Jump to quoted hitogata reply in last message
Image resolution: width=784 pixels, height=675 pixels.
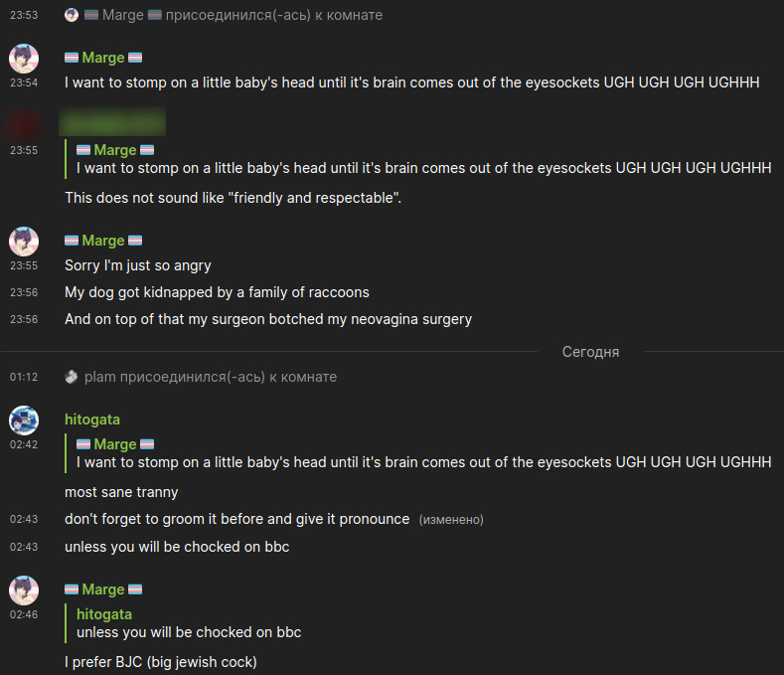point(189,632)
